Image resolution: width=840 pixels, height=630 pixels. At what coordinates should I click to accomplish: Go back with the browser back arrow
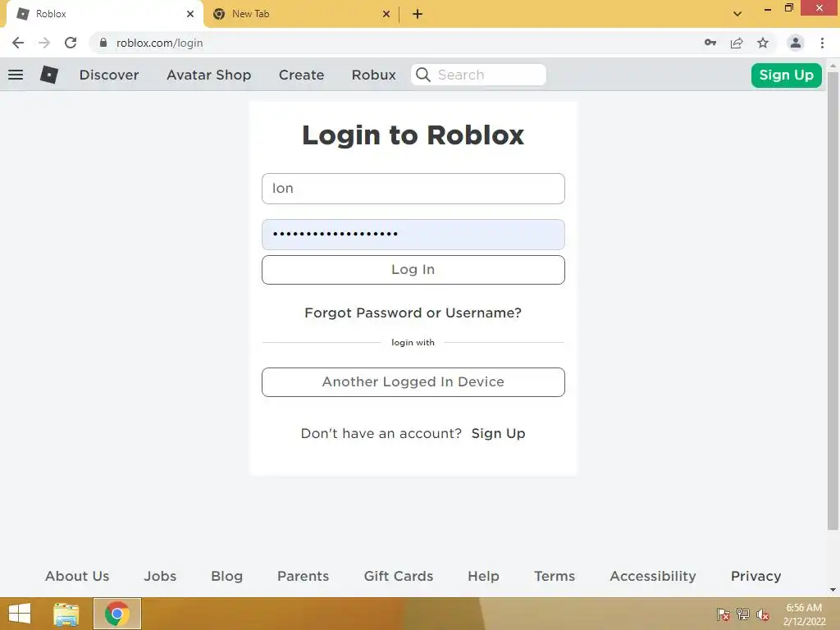(18, 43)
